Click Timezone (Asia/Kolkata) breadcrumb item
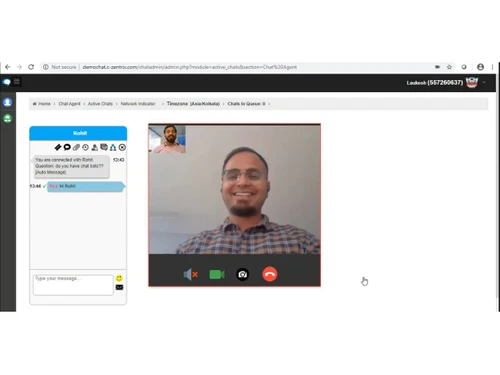 [x=193, y=104]
